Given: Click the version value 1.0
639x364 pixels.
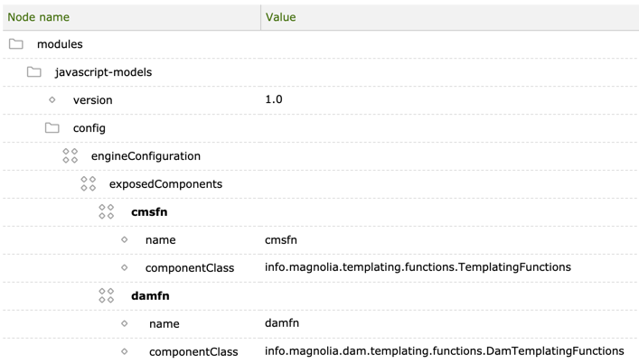Looking at the screenshot, I should [x=274, y=99].
